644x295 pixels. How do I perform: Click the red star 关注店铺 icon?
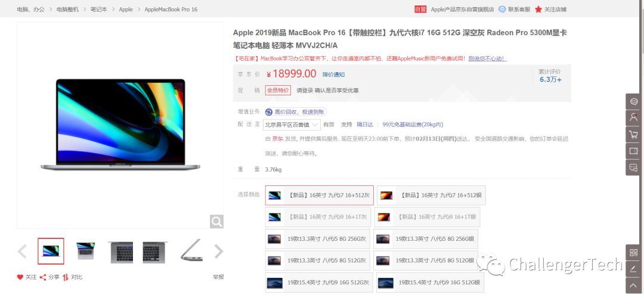point(538,9)
